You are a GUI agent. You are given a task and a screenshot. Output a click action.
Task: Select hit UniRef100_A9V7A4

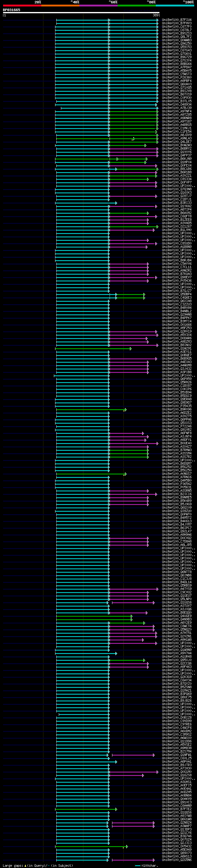pos(176,653)
